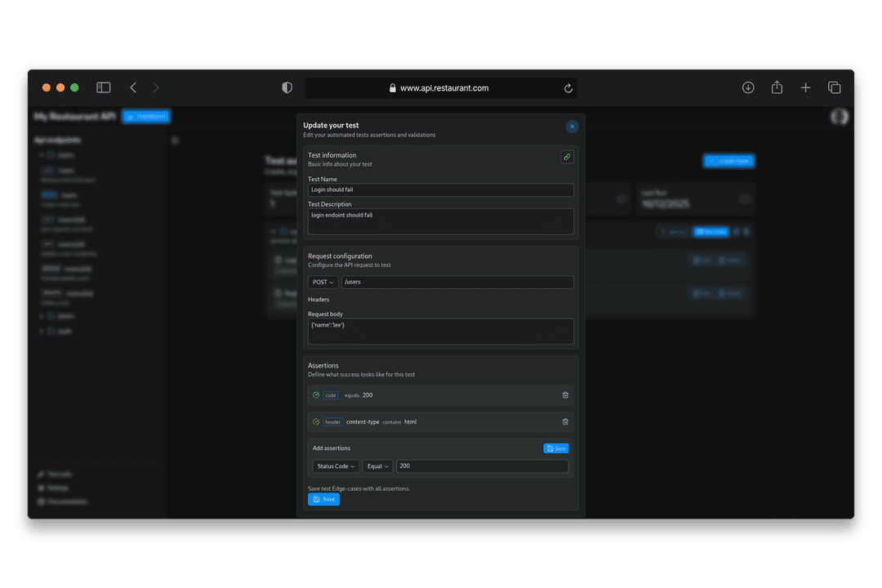The image size is (882, 588).
Task: Click the share icon in the browser toolbar
Action: click(x=777, y=87)
